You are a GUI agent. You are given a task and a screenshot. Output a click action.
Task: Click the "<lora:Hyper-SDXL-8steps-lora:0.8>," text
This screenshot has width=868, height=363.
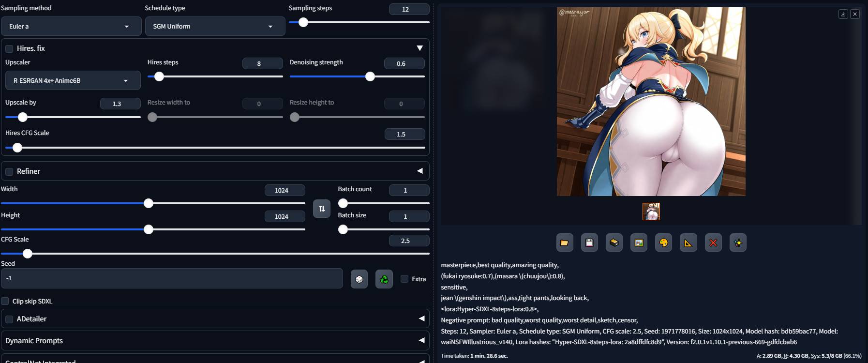[490, 309]
